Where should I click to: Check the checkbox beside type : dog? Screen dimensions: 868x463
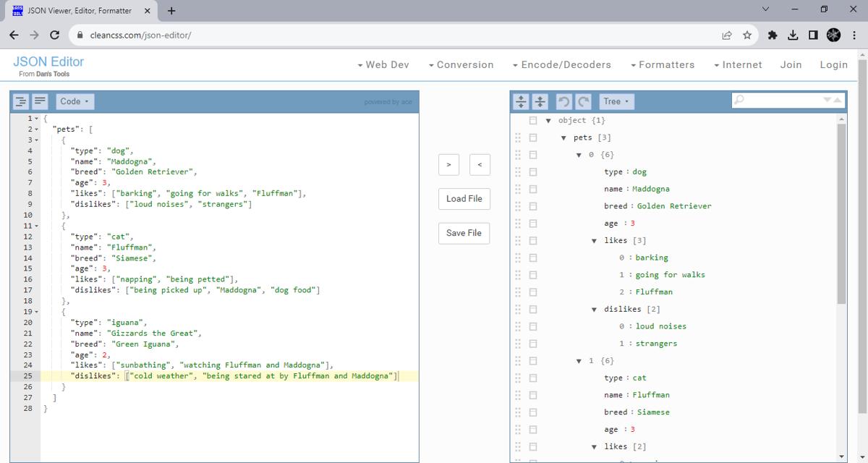[x=533, y=171]
